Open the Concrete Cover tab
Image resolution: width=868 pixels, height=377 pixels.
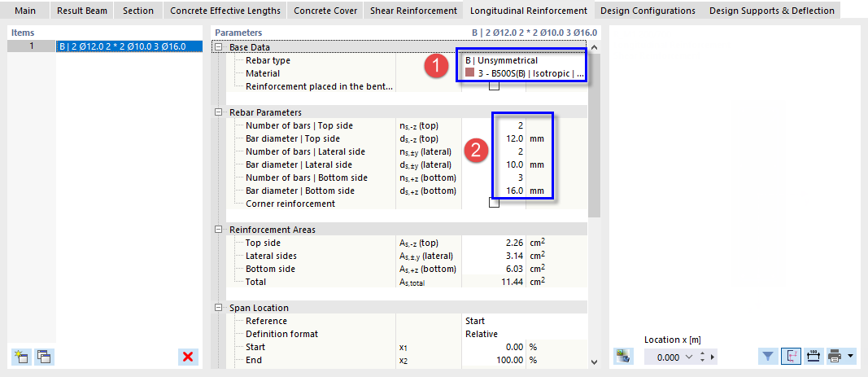click(x=322, y=11)
